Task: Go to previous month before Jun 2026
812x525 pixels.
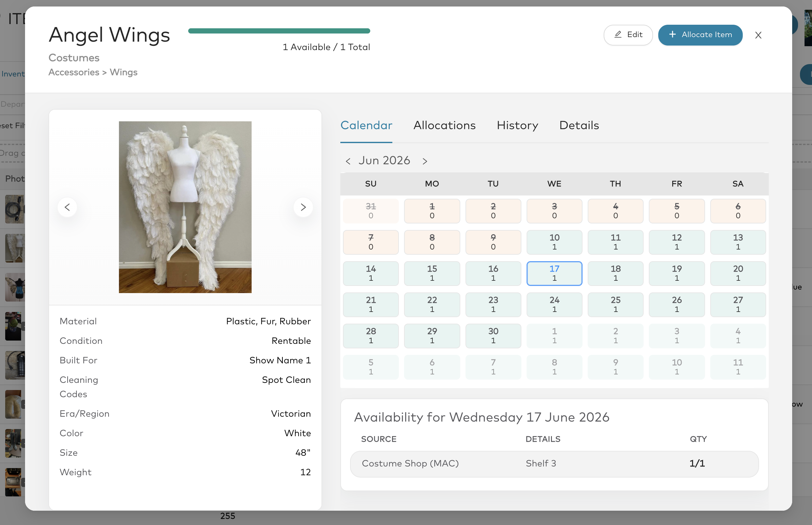Action: click(348, 161)
